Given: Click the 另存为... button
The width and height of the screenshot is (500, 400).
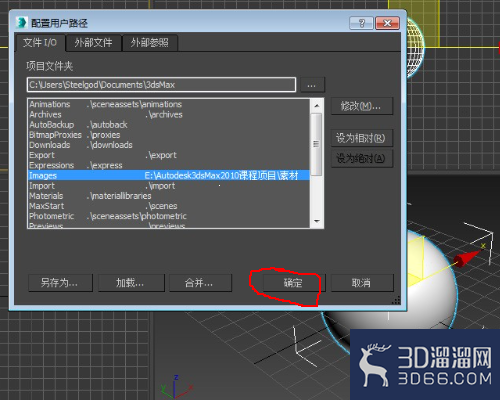Looking at the screenshot, I should tap(60, 283).
